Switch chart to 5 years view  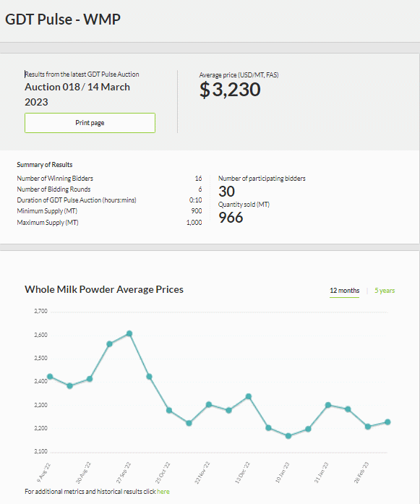click(x=385, y=291)
